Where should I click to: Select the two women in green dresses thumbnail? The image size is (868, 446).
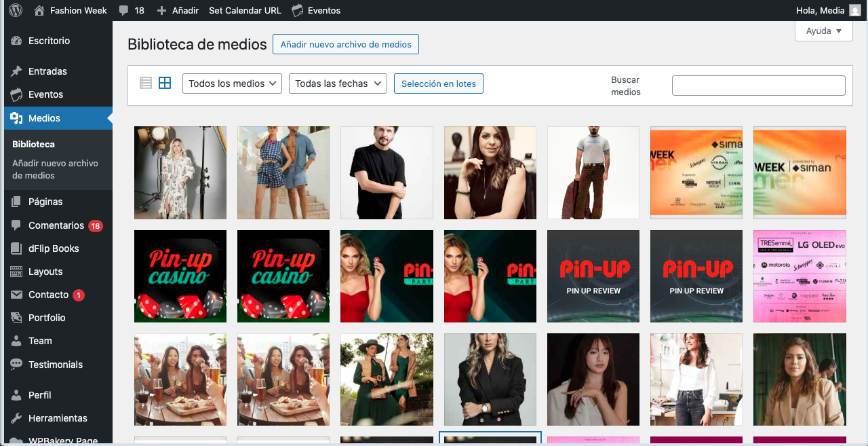[x=387, y=379]
